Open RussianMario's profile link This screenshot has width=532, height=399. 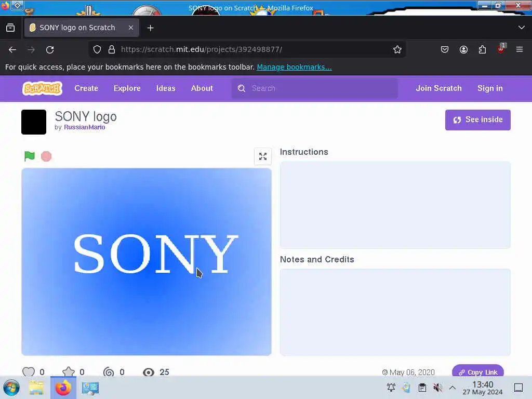(x=85, y=127)
